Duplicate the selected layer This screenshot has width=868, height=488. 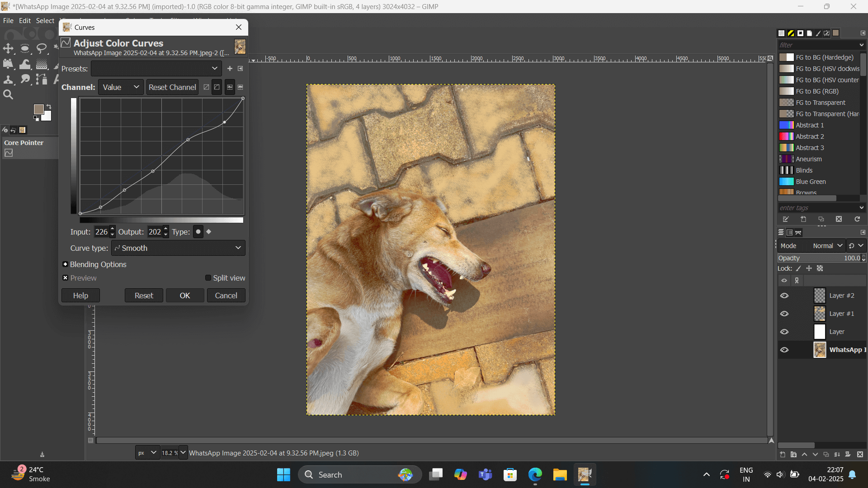click(x=826, y=455)
